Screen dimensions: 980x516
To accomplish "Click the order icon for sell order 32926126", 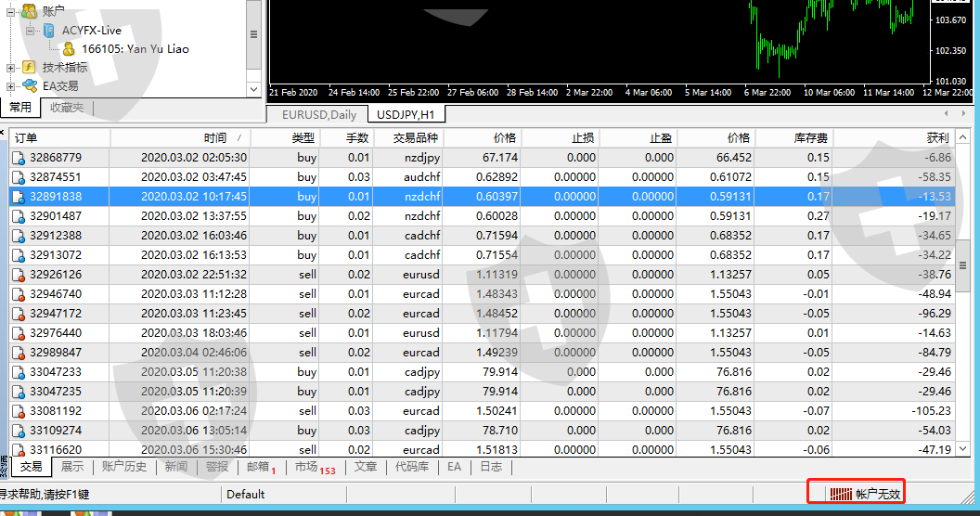I will coord(19,275).
